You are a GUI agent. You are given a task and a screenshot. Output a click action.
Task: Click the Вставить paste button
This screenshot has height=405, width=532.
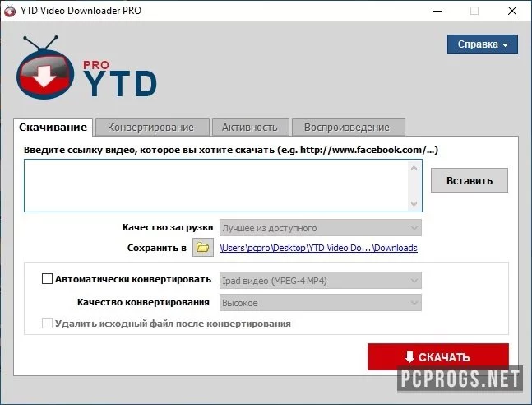click(x=470, y=180)
